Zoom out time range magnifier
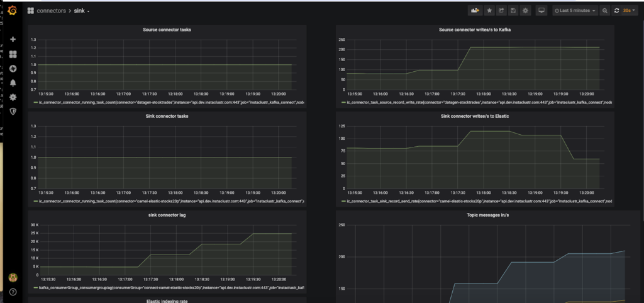 click(604, 11)
